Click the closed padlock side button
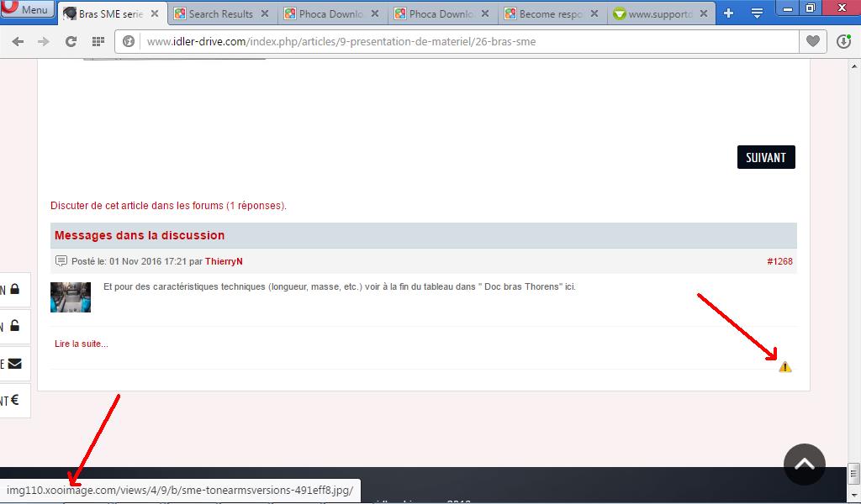861x504 pixels. click(15, 290)
